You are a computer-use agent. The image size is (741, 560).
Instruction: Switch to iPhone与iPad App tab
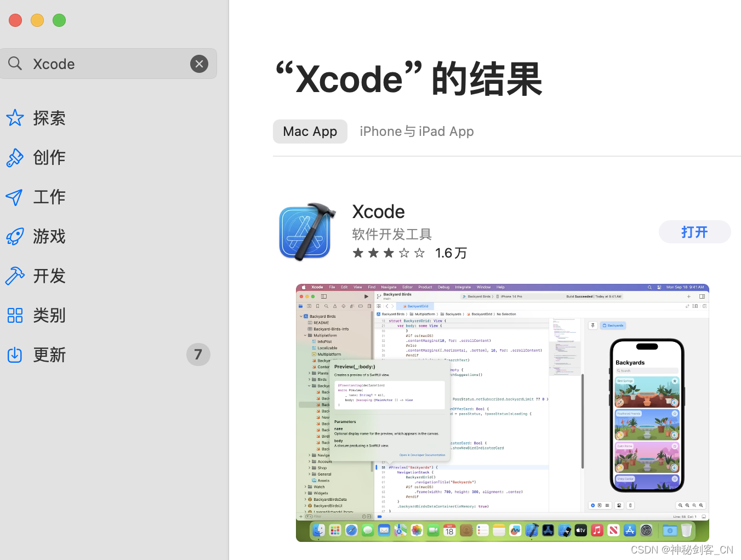point(417,132)
